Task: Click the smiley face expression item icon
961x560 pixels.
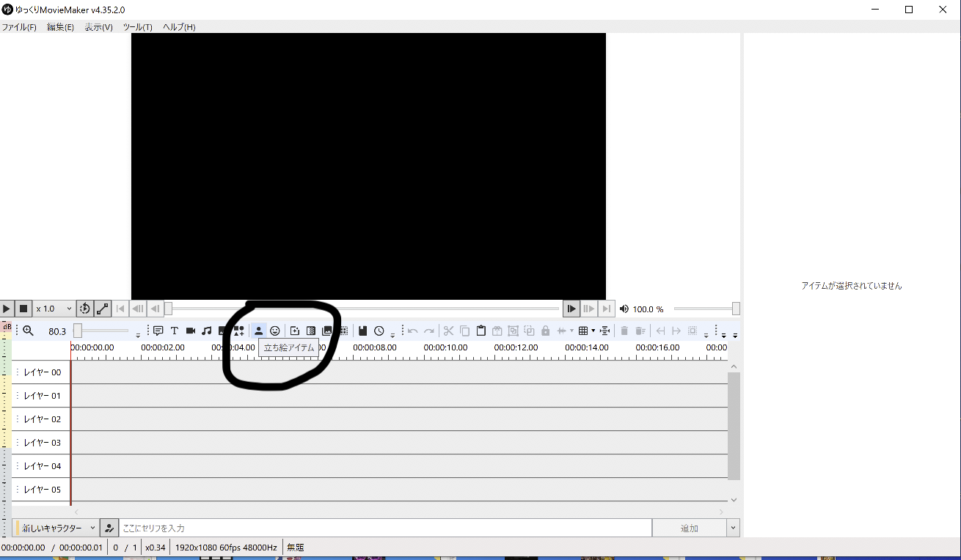Action: tap(274, 331)
